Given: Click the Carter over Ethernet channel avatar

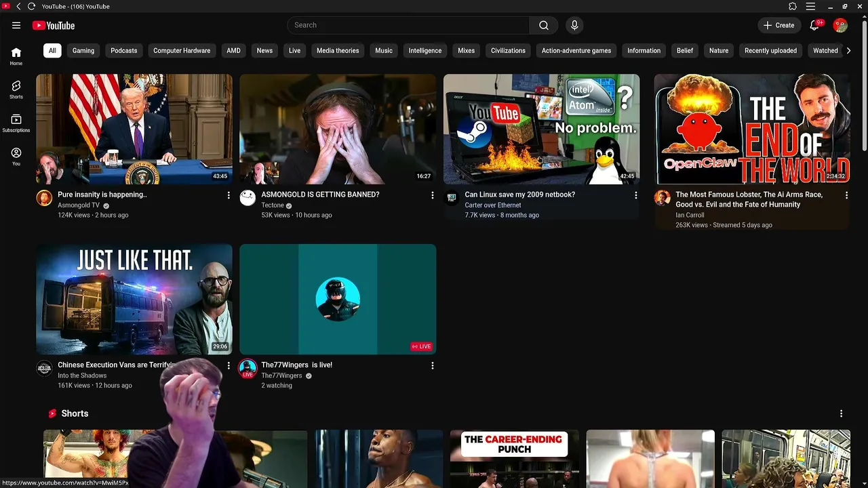Looking at the screenshot, I should [x=452, y=198].
